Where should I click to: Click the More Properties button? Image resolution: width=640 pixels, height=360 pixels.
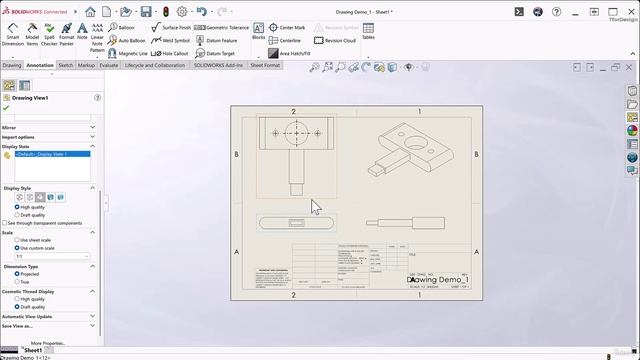point(48,343)
